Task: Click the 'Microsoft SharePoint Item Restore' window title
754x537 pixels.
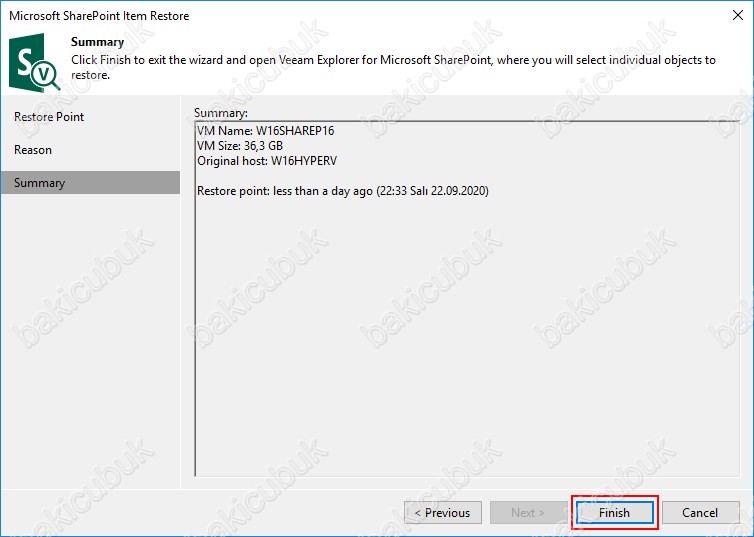Action: coord(99,15)
